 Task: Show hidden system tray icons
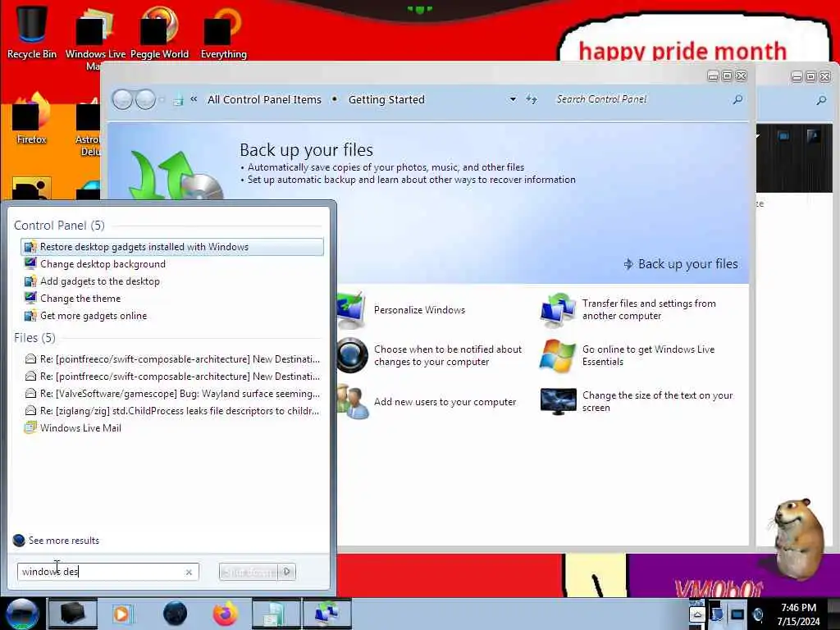(x=696, y=614)
